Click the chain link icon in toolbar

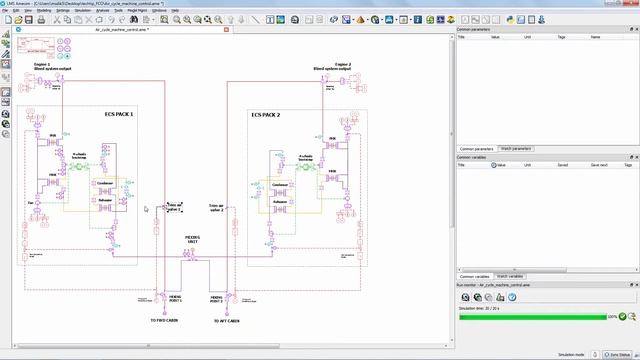tap(333, 20)
